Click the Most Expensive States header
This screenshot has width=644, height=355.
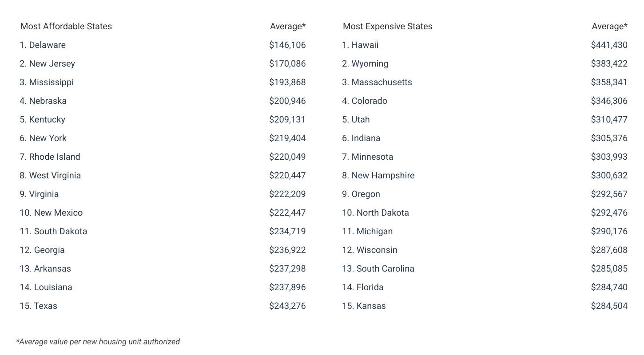387,26
